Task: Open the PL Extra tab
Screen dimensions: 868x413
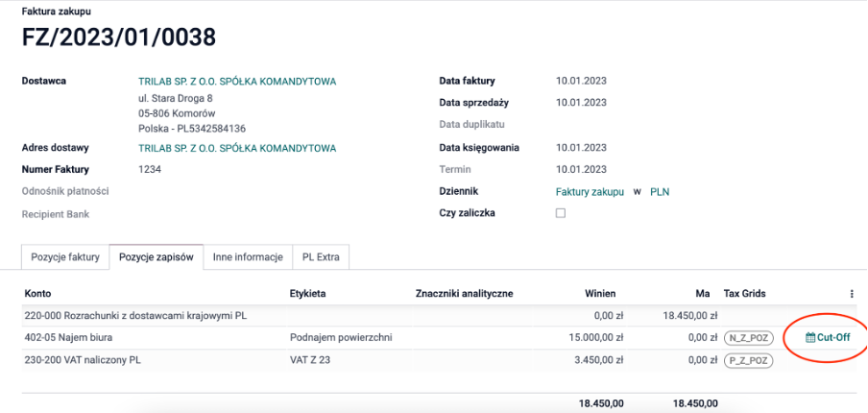Action: coord(321,257)
